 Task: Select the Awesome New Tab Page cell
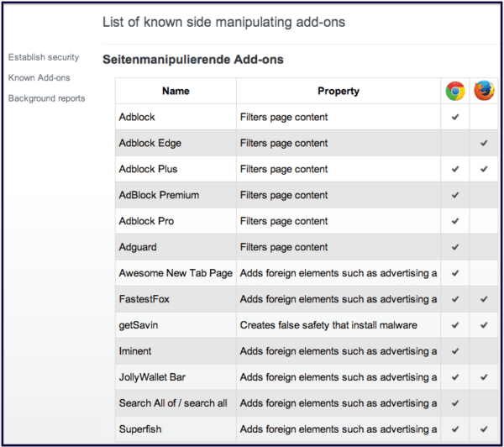coord(176,273)
